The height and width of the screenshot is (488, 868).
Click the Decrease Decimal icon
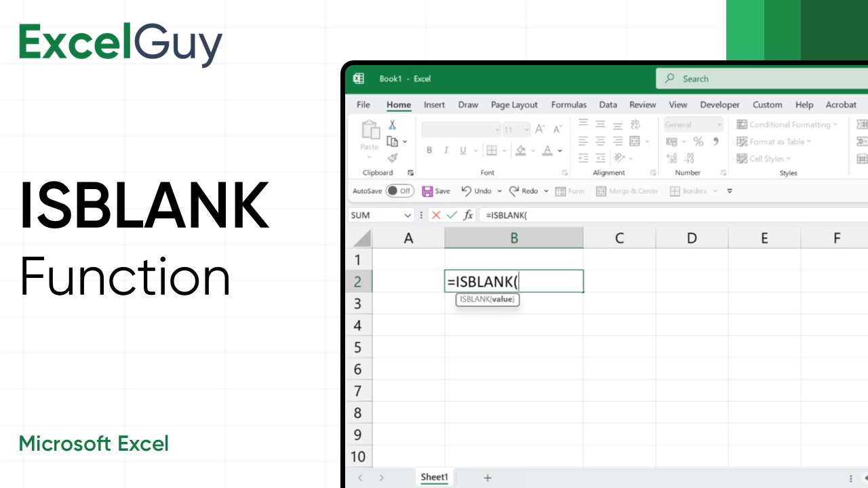coord(690,158)
